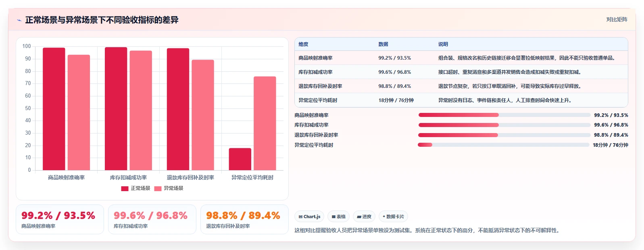Click the 100 tick on the y-axis
Image resolution: width=644 pixels, height=250 pixels.
[x=27, y=46]
